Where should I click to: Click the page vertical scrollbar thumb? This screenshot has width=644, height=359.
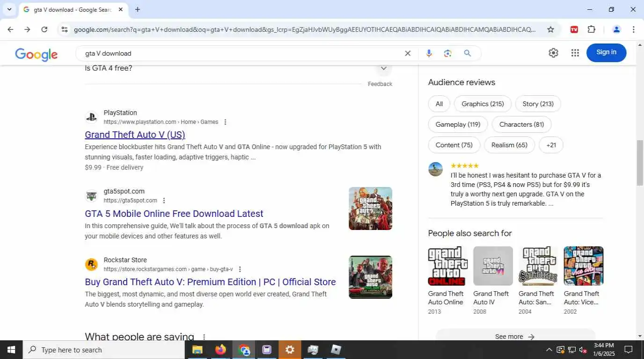(x=640, y=162)
